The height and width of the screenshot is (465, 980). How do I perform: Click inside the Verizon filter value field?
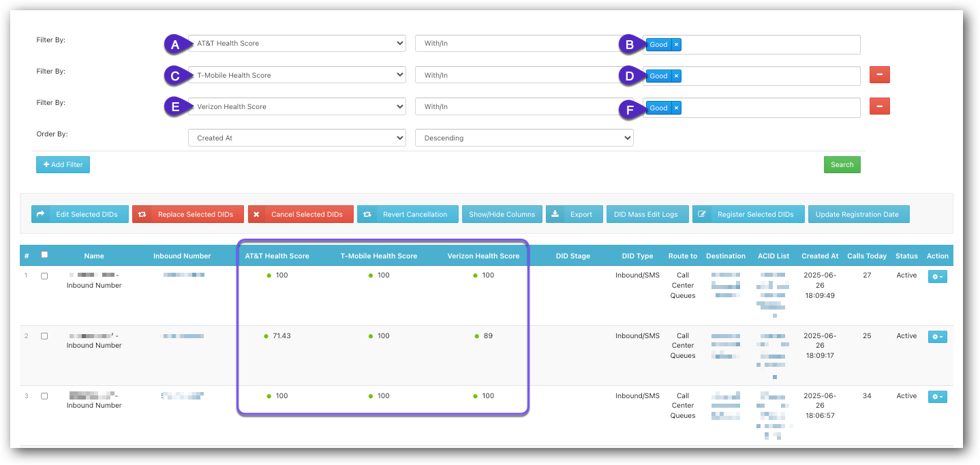coord(770,108)
